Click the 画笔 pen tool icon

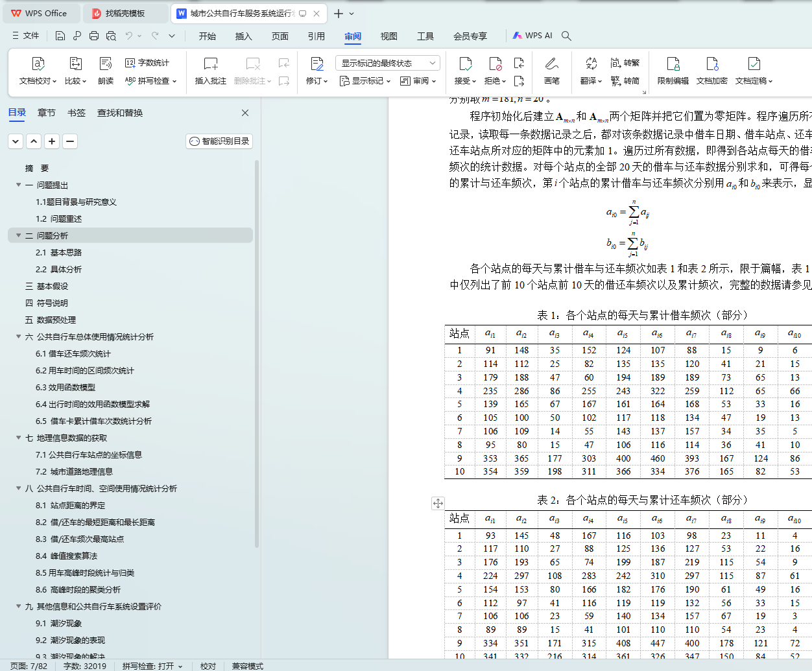point(552,64)
